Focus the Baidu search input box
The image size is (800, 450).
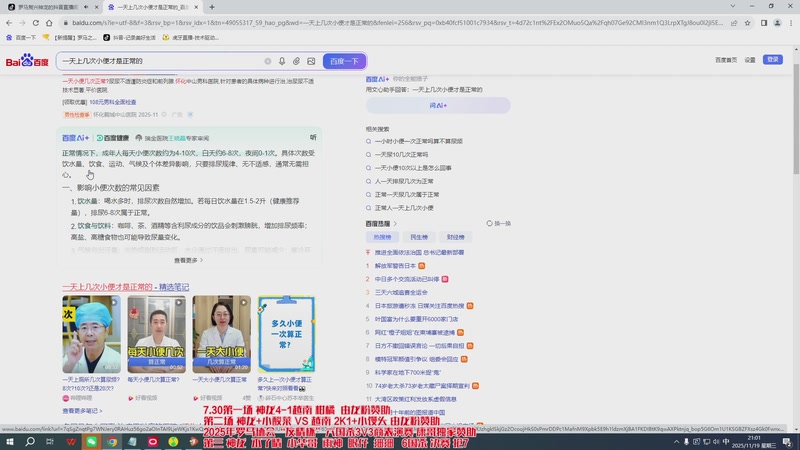[161, 61]
